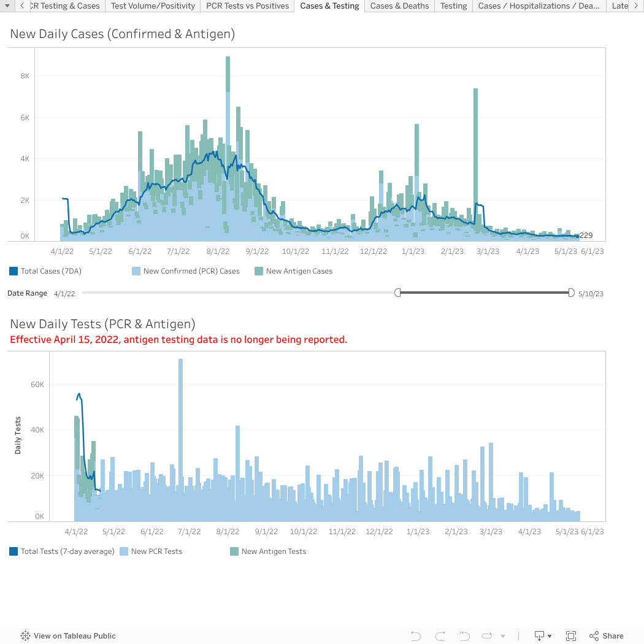
Task: Open the tab list dropdown arrow
Action: (x=7, y=6)
